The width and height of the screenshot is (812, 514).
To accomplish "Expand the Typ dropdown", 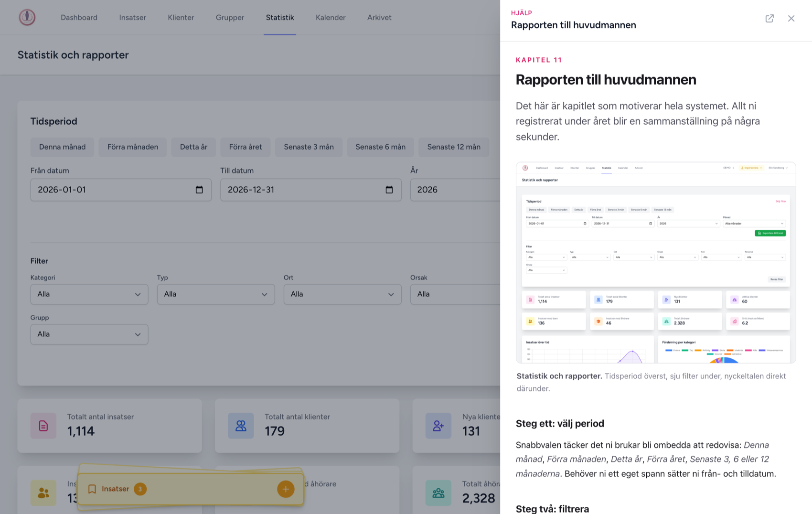I will 216,294.
